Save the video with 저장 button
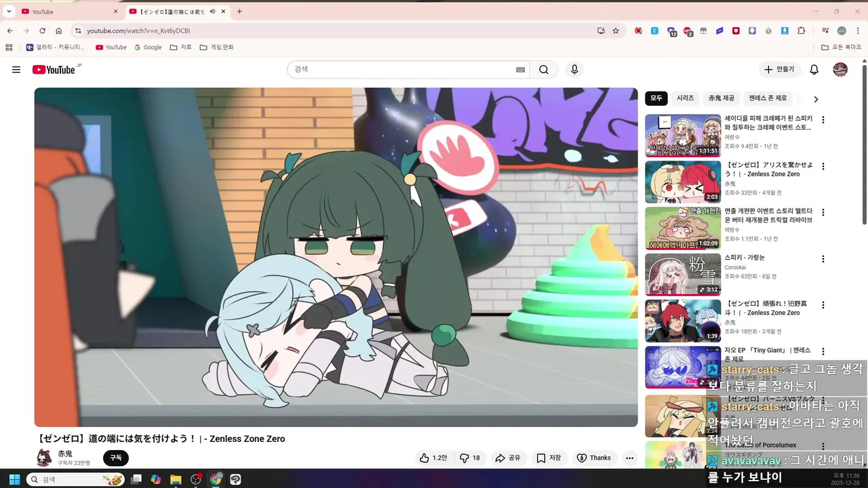The height and width of the screenshot is (488, 868). click(549, 458)
